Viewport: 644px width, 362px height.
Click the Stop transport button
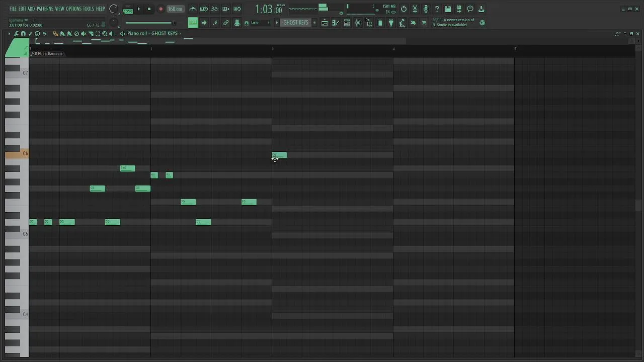(x=149, y=9)
